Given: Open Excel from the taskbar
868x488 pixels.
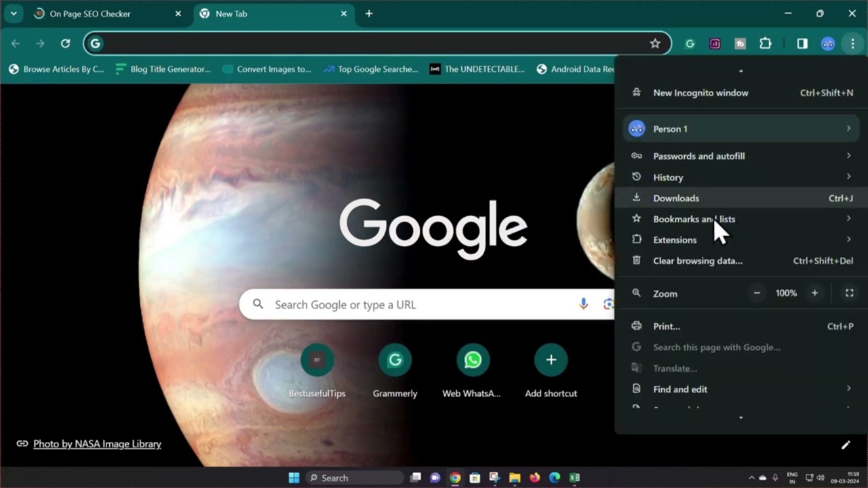Looking at the screenshot, I should [x=574, y=478].
